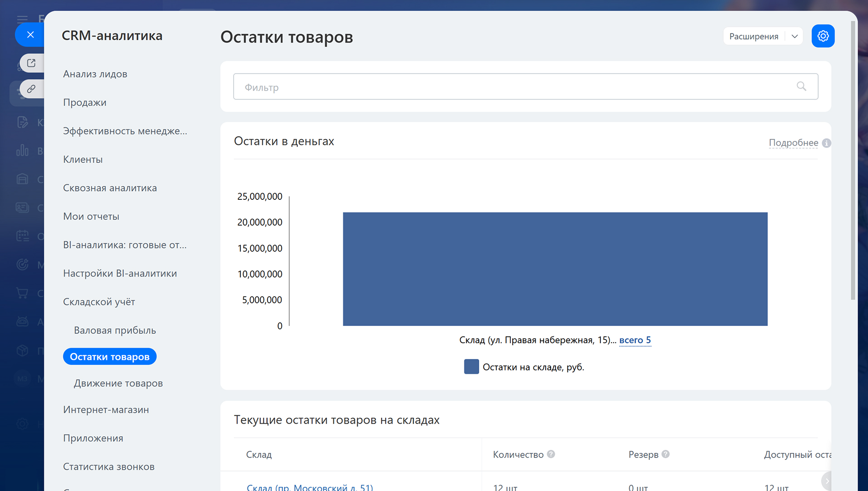Click target goal icon in background sidebar
868x491 pixels.
click(x=22, y=264)
